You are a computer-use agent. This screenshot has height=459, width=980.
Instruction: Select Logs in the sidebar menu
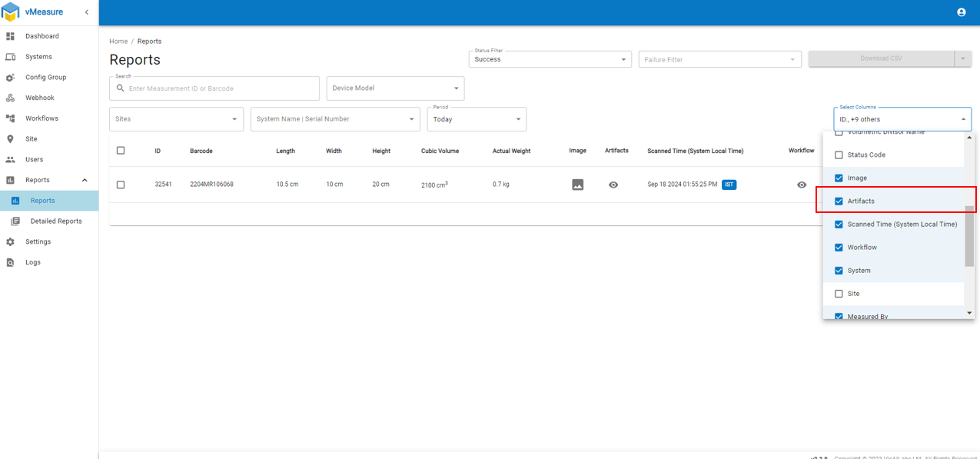point(32,262)
